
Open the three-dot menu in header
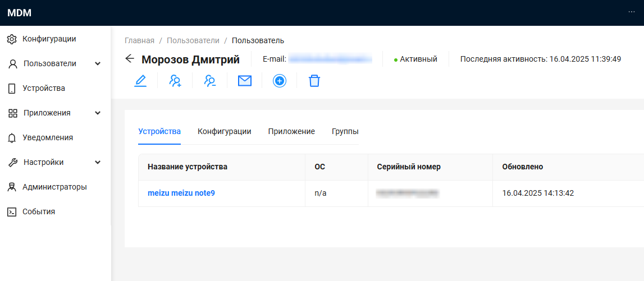632,12
